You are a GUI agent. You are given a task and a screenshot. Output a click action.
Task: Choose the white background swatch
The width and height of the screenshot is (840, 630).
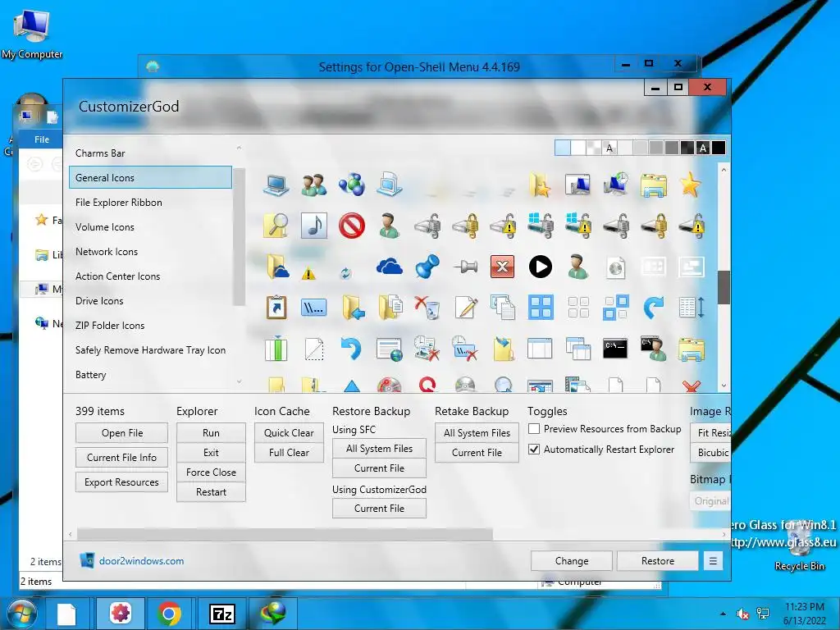pyautogui.click(x=578, y=148)
